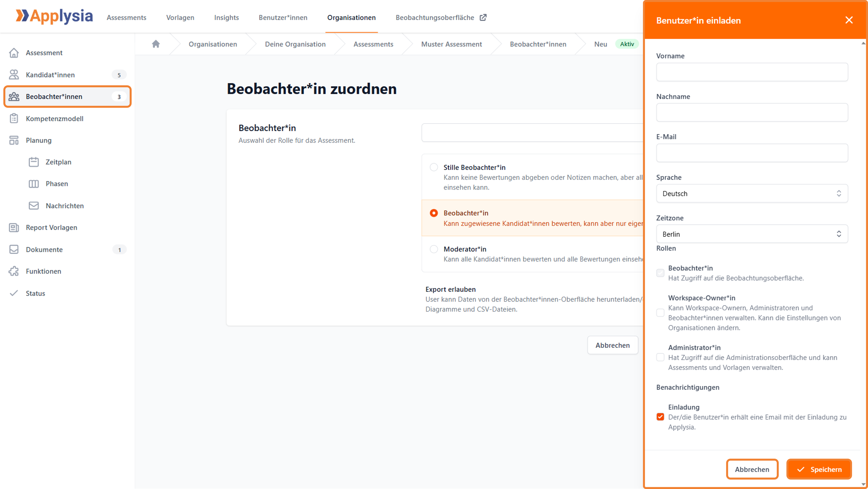This screenshot has width=868, height=489.
Task: Click Speichern in the invite panel
Action: click(819, 469)
